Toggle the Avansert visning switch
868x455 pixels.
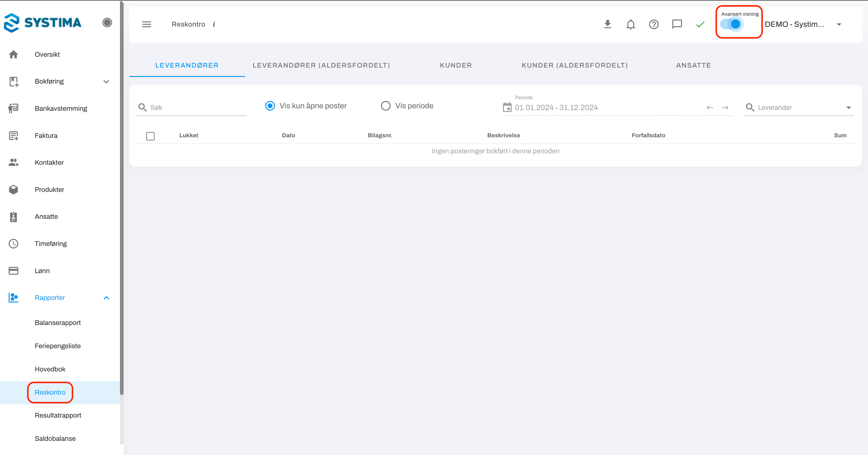tap(731, 24)
